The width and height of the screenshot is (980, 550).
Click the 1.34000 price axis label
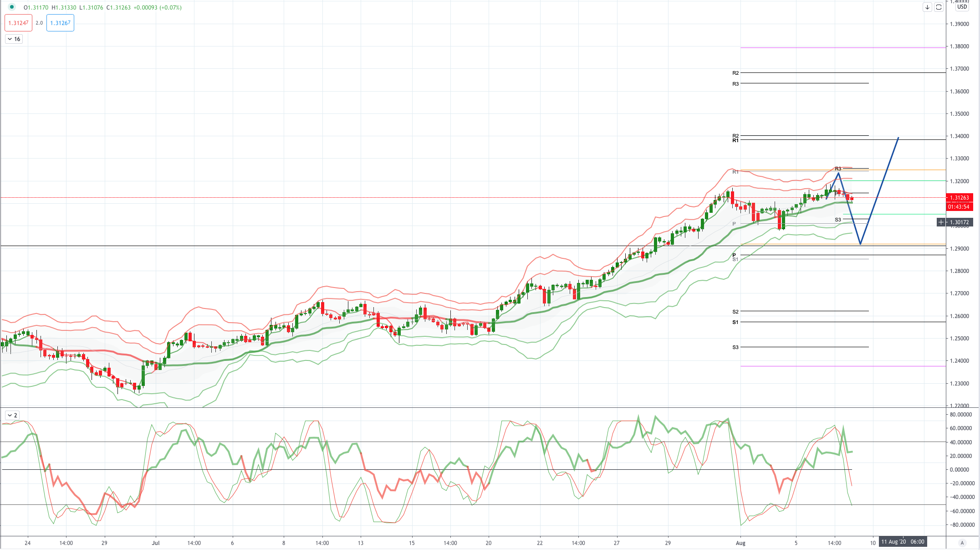tap(959, 136)
